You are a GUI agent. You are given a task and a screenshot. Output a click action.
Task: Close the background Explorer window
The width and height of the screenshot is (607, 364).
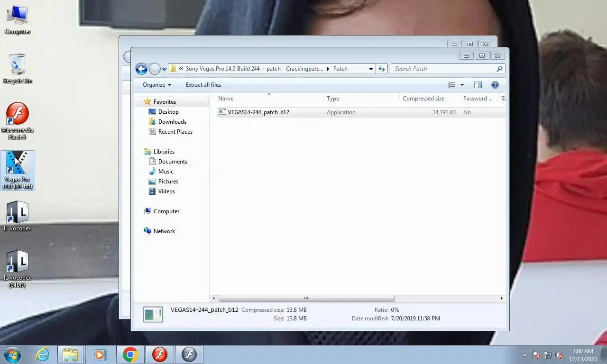pyautogui.click(x=486, y=44)
